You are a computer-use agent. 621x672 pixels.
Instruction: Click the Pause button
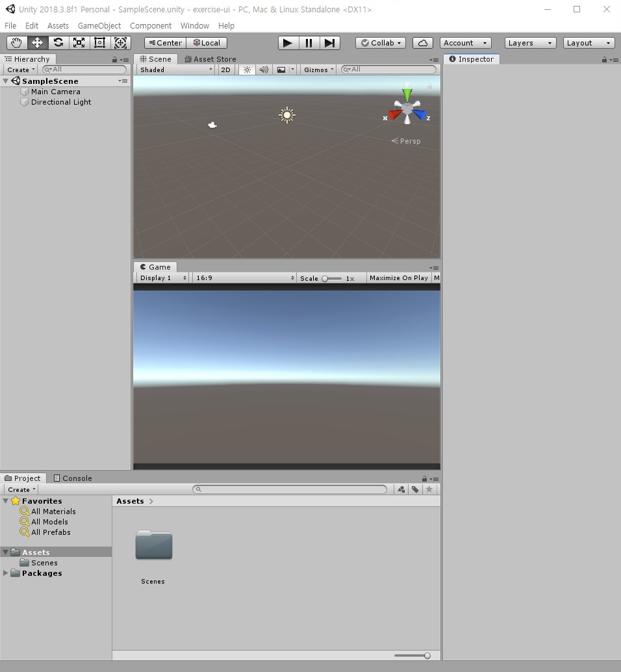pyautogui.click(x=309, y=43)
